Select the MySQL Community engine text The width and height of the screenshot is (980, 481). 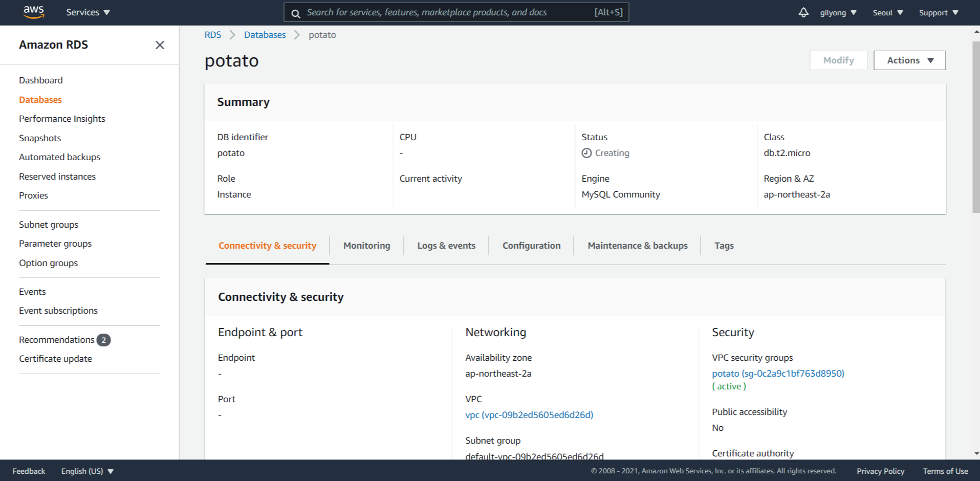pos(621,194)
